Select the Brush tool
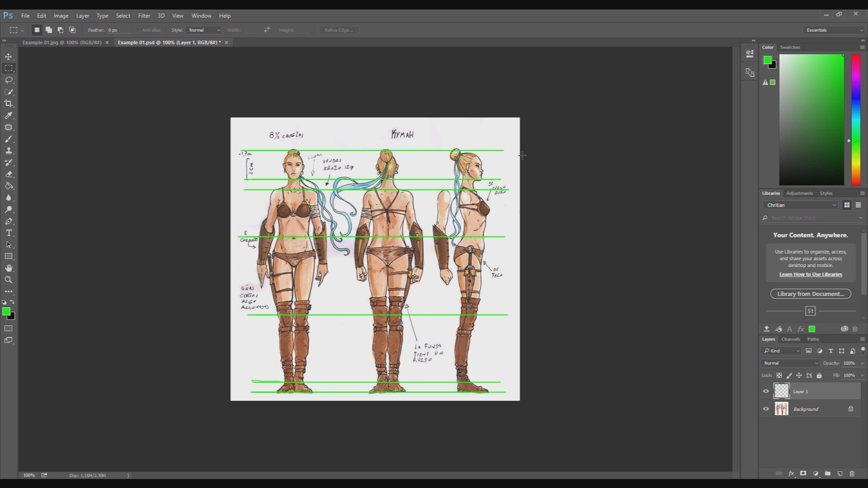Image resolution: width=868 pixels, height=488 pixels. 9,139
